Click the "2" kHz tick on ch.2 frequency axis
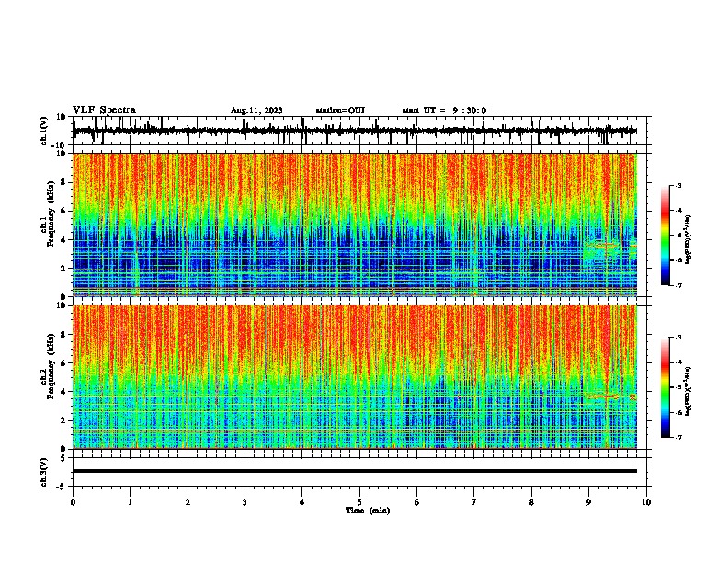 click(64, 420)
